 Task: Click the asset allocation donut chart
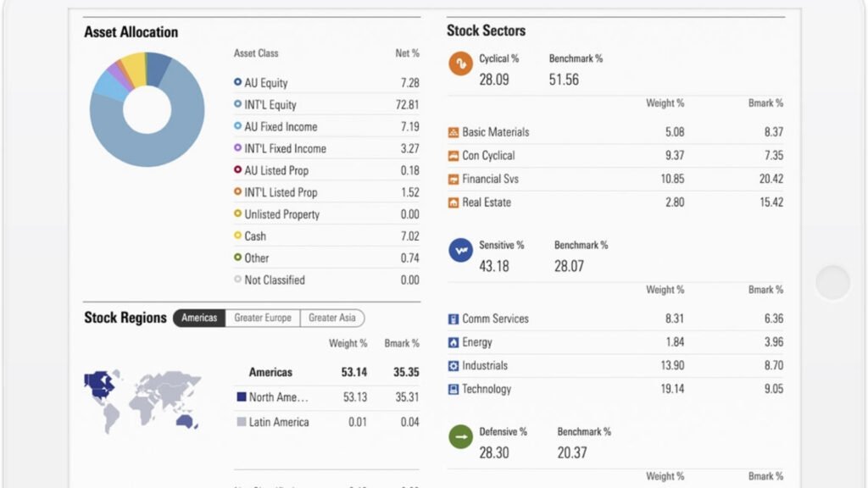coord(147,109)
